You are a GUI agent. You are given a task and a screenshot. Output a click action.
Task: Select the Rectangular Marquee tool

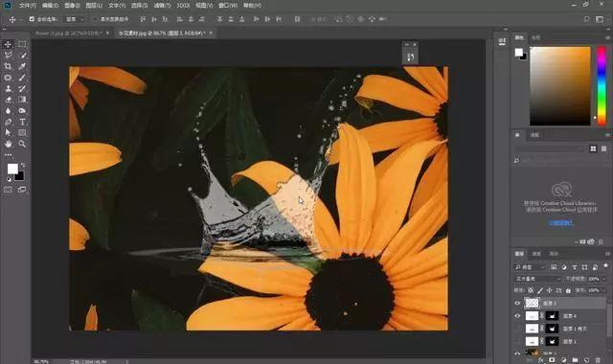(22, 44)
